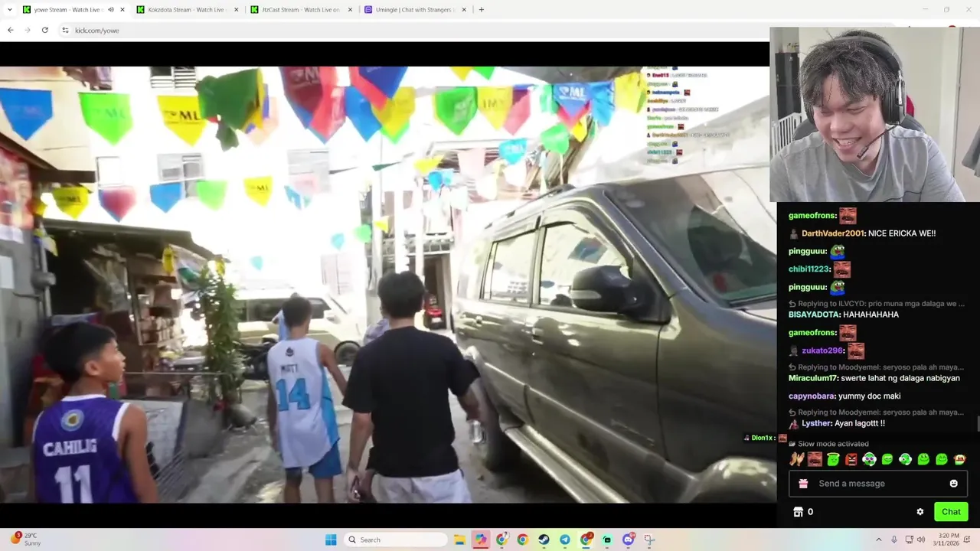Click username capynobara in chat

click(812, 396)
